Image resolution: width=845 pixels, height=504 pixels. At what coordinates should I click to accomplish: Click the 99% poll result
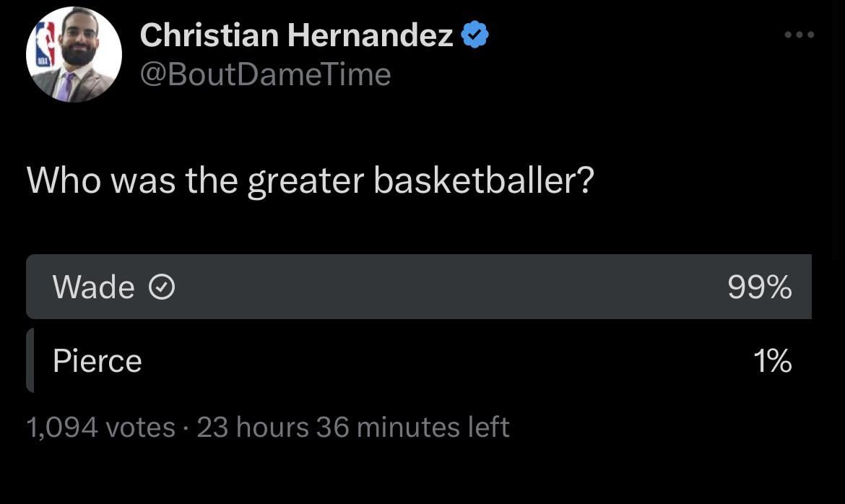(x=759, y=288)
